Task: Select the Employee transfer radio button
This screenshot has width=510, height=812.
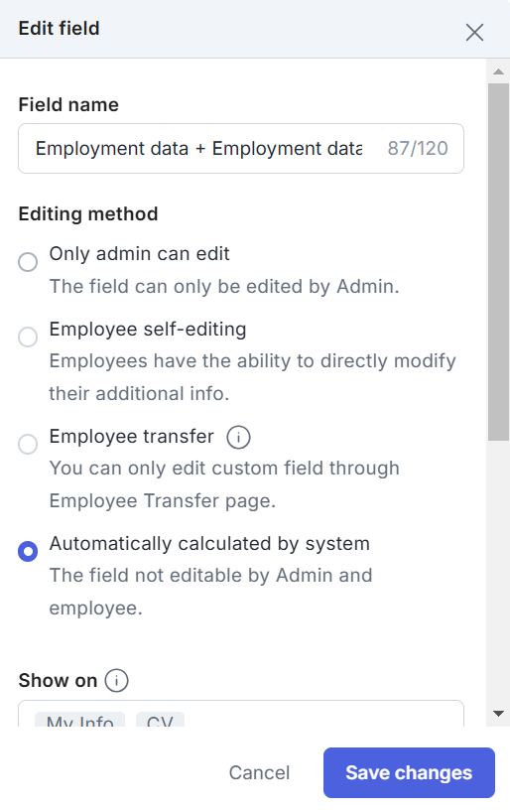Action: coord(28,445)
